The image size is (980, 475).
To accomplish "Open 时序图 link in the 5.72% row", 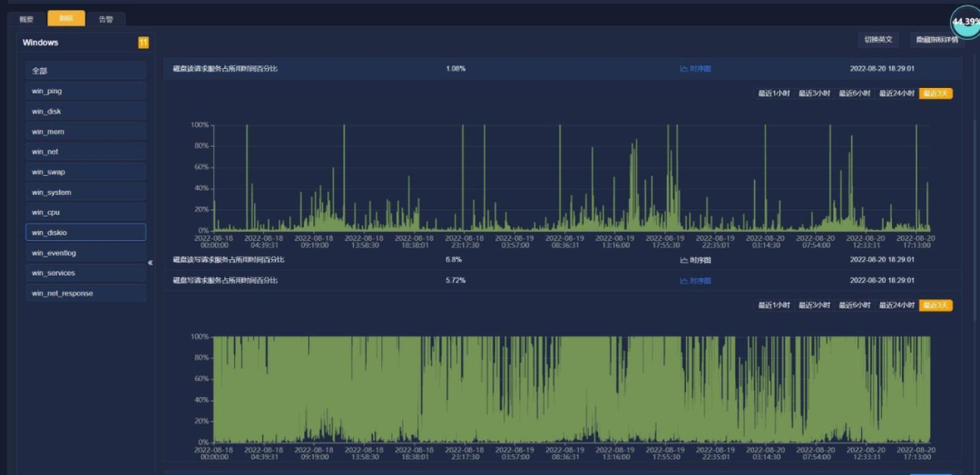I will 695,281.
